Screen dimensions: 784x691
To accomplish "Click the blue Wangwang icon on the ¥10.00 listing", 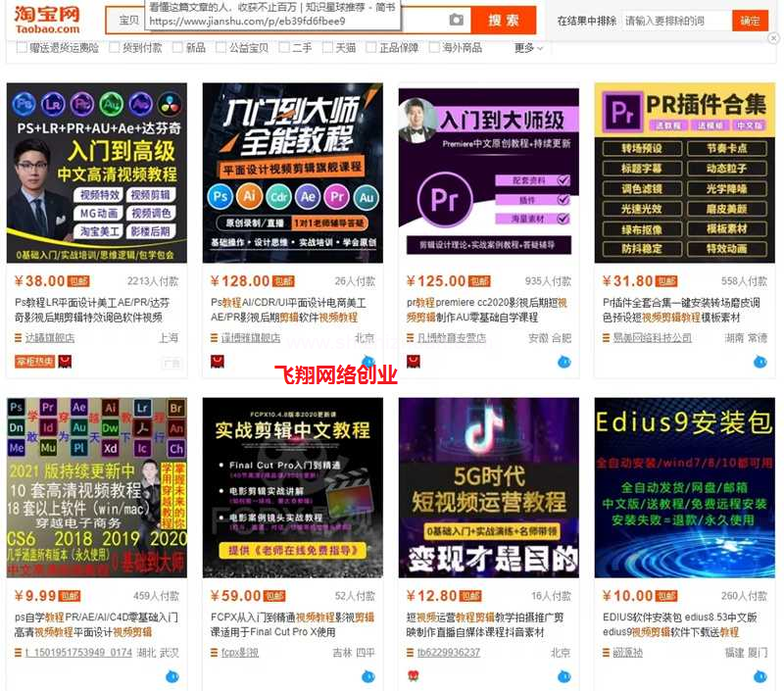I will pyautogui.click(x=759, y=676).
